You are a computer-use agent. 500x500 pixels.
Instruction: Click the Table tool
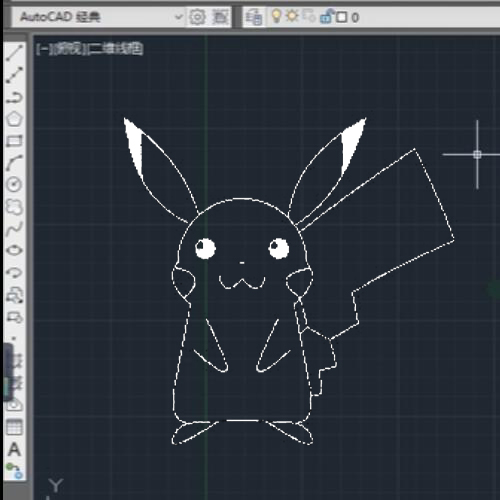tap(14, 427)
